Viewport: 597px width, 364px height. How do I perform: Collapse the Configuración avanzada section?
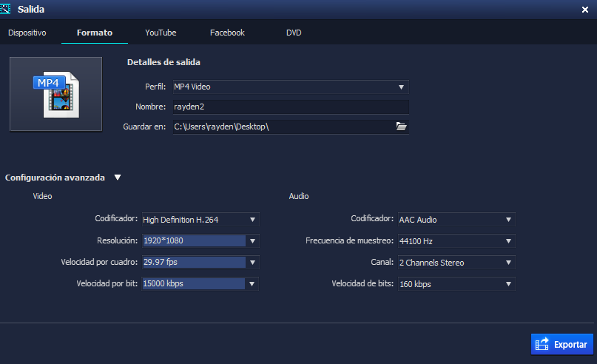[x=118, y=178]
